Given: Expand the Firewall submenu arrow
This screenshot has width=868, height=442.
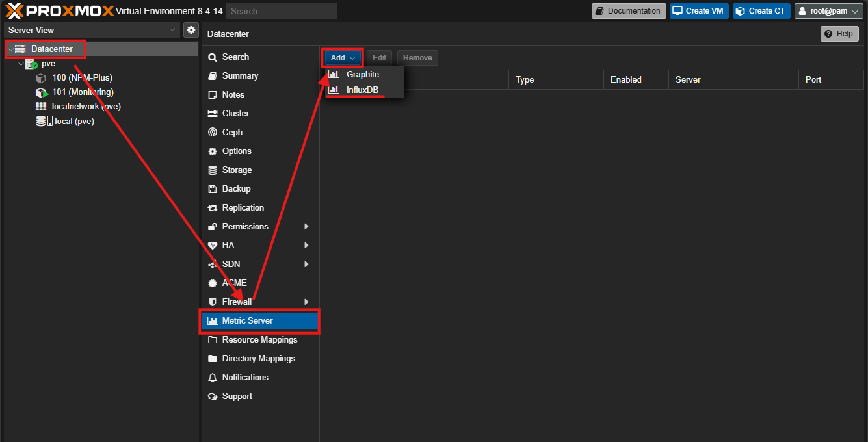Looking at the screenshot, I should point(306,302).
